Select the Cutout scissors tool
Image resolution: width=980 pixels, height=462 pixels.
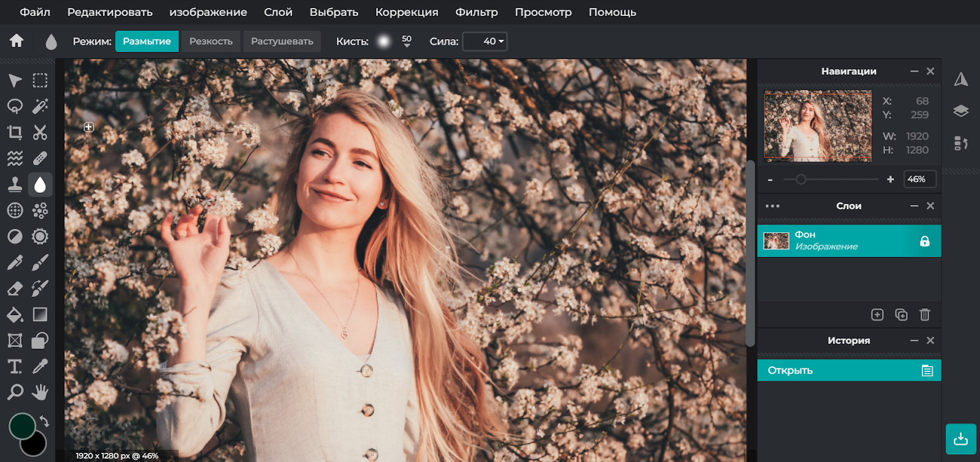pos(40,133)
